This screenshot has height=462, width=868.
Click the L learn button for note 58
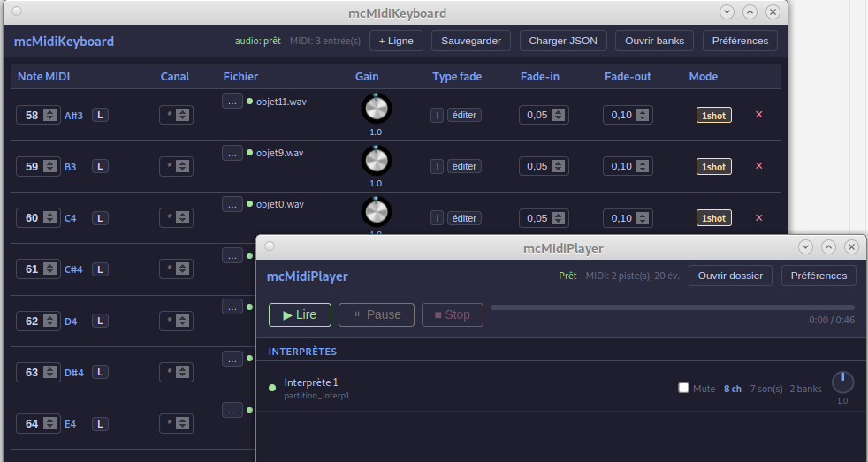click(100, 115)
